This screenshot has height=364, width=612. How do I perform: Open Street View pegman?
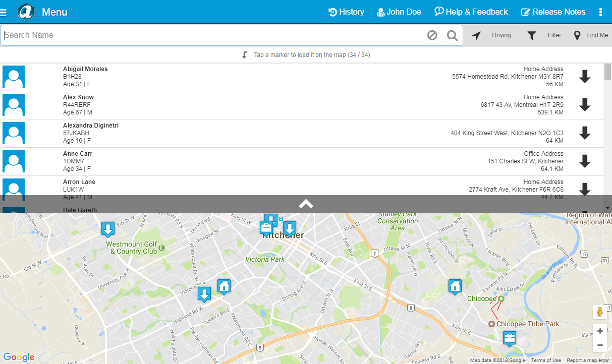pyautogui.click(x=600, y=312)
